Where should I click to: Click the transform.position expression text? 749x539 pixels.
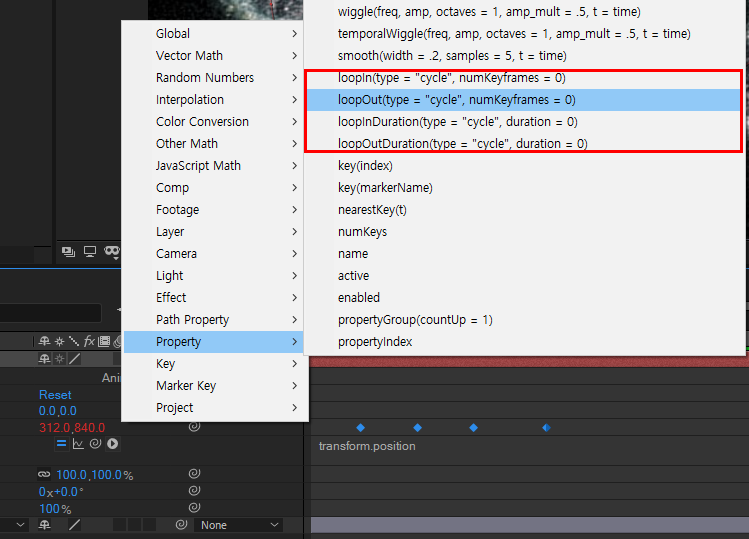click(x=367, y=446)
